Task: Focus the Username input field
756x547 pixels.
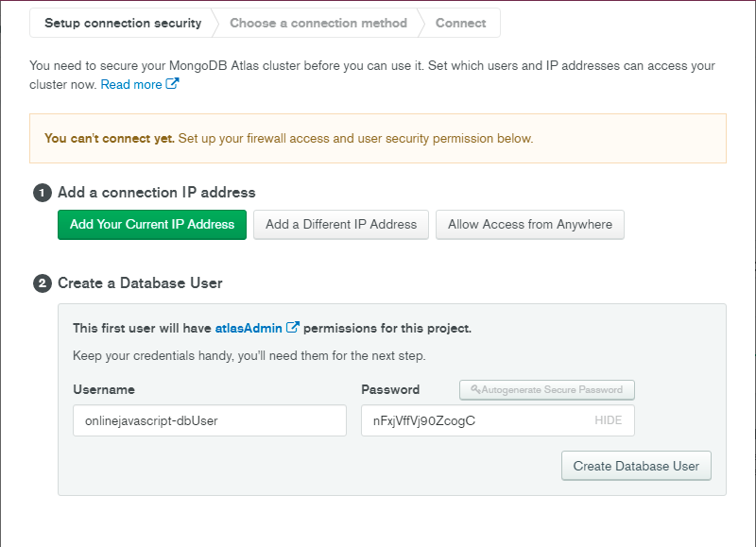Action: pyautogui.click(x=210, y=420)
